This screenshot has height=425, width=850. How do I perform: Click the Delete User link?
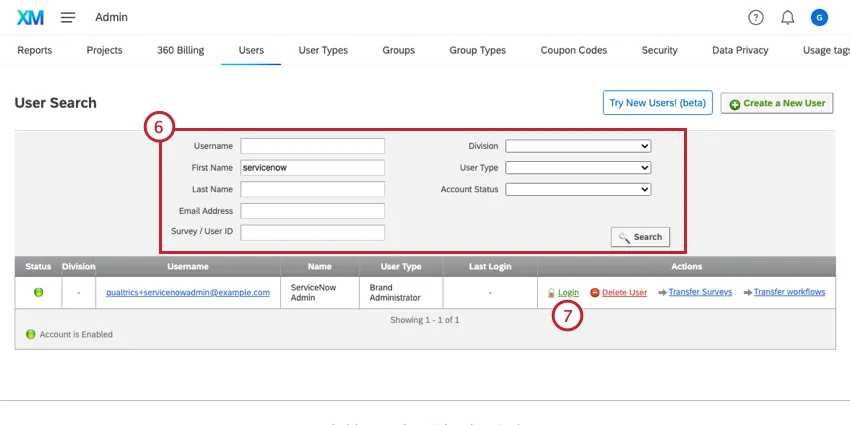pos(624,292)
